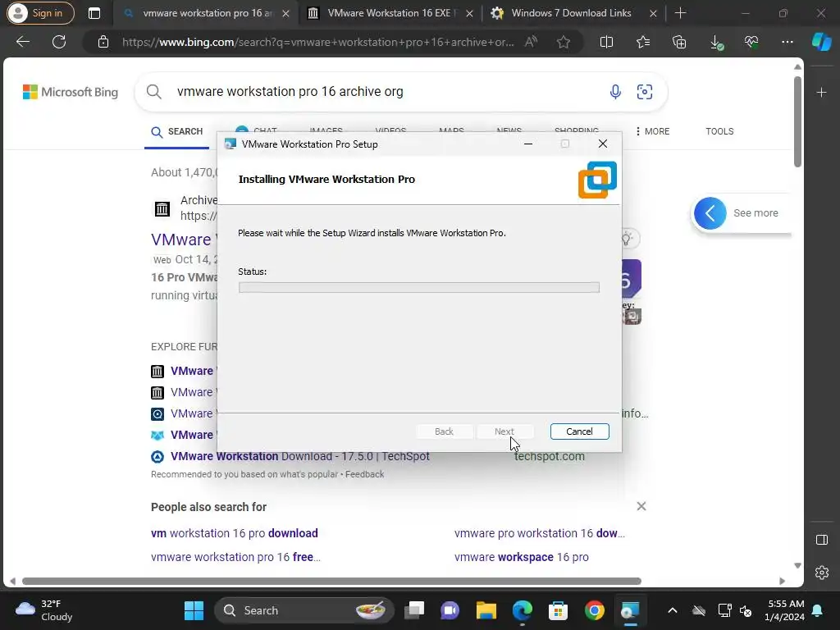Image resolution: width=840 pixels, height=630 pixels.
Task: Click the vertical page scrollbar
Action: pos(797,121)
